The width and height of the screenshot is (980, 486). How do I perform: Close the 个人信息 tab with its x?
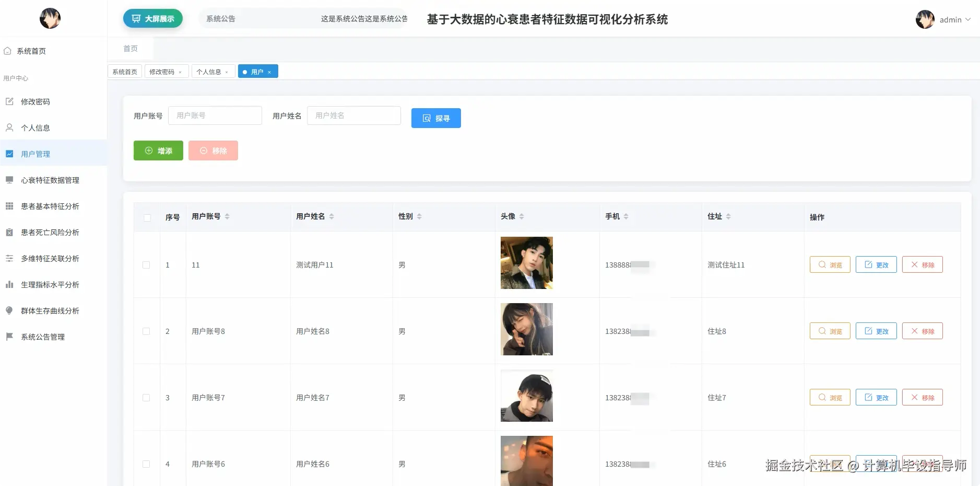(x=227, y=72)
